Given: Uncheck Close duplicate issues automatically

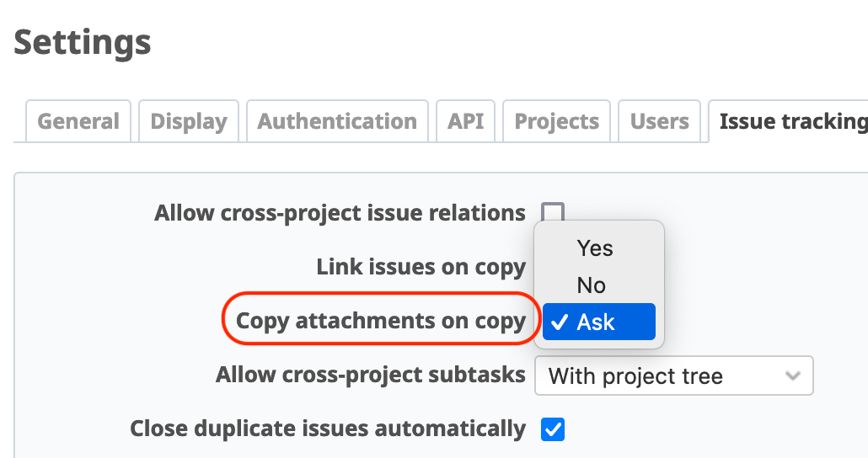Looking at the screenshot, I should coord(553,429).
